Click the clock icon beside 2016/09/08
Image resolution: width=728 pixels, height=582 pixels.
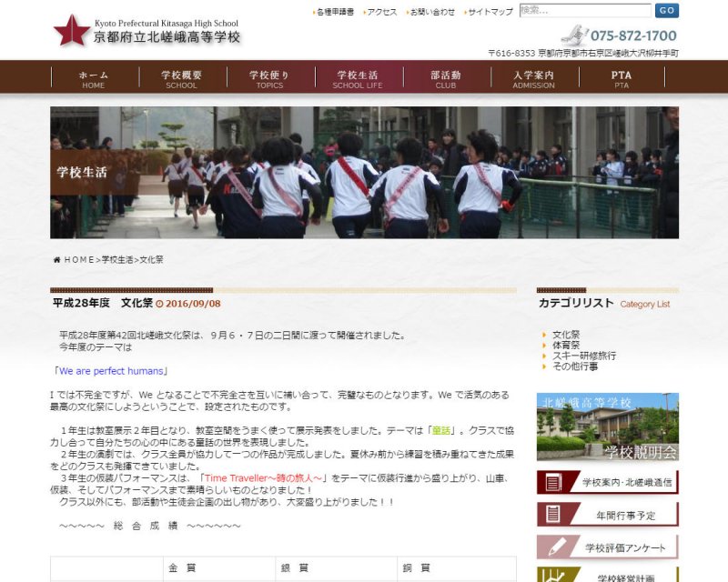pos(160,305)
